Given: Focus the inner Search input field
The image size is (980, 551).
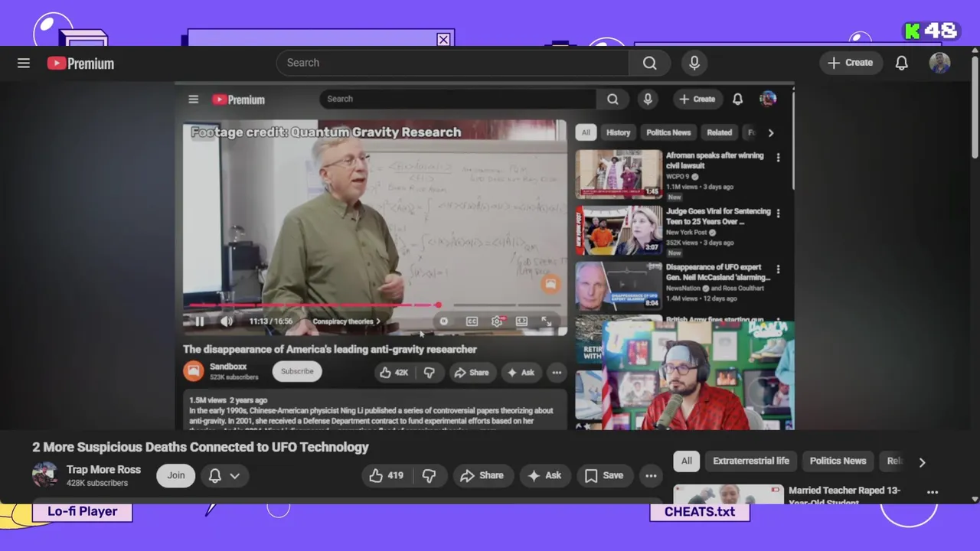Looking at the screenshot, I should coord(458,99).
